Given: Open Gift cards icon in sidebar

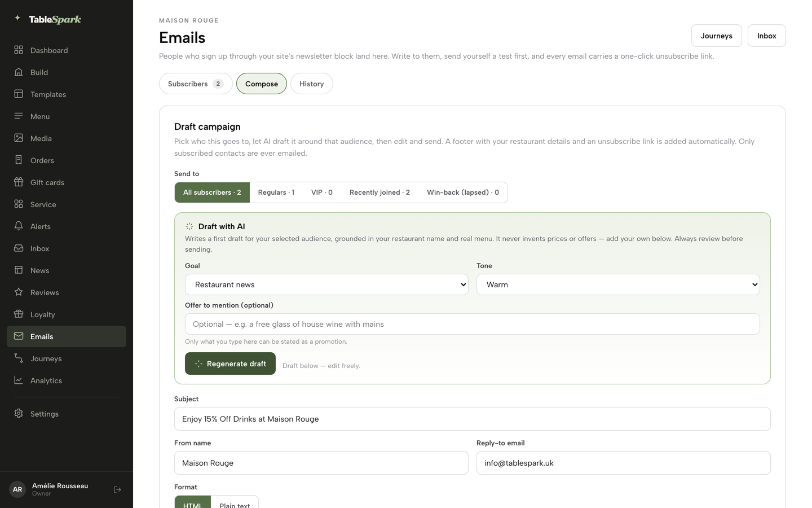Looking at the screenshot, I should click(x=19, y=182).
